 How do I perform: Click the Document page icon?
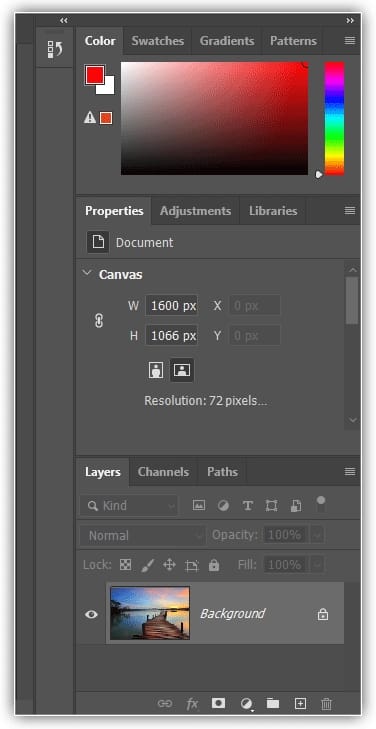pyautogui.click(x=98, y=242)
